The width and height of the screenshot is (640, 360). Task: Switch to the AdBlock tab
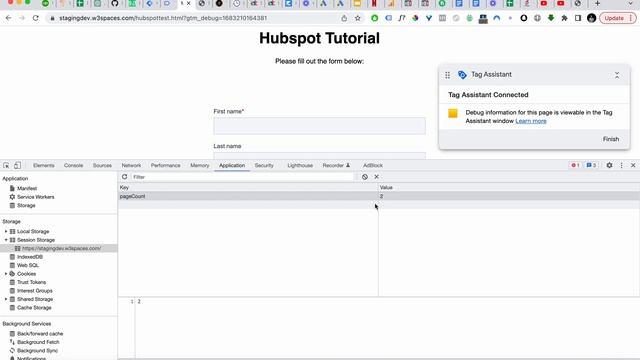(373, 165)
